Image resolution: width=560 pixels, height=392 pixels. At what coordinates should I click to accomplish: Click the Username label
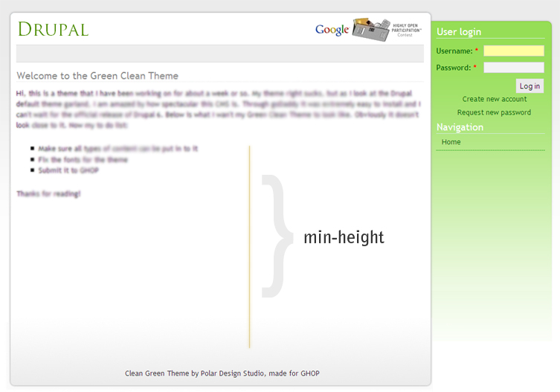point(454,51)
